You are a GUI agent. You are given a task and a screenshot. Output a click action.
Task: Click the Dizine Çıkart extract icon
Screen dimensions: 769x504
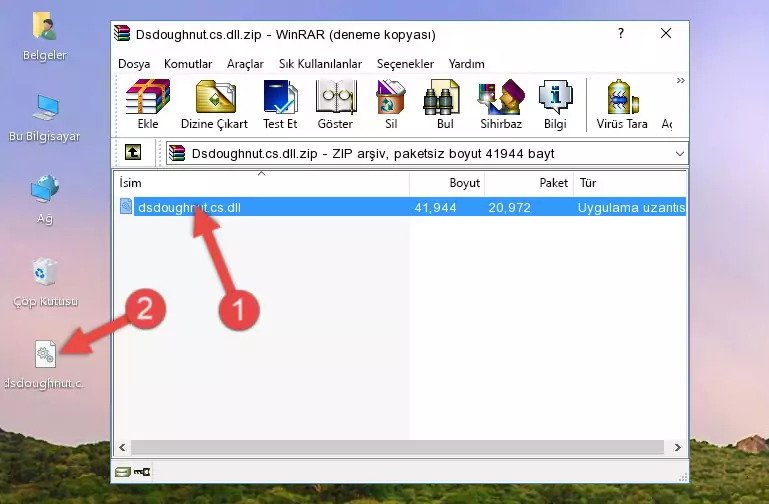pos(214,104)
